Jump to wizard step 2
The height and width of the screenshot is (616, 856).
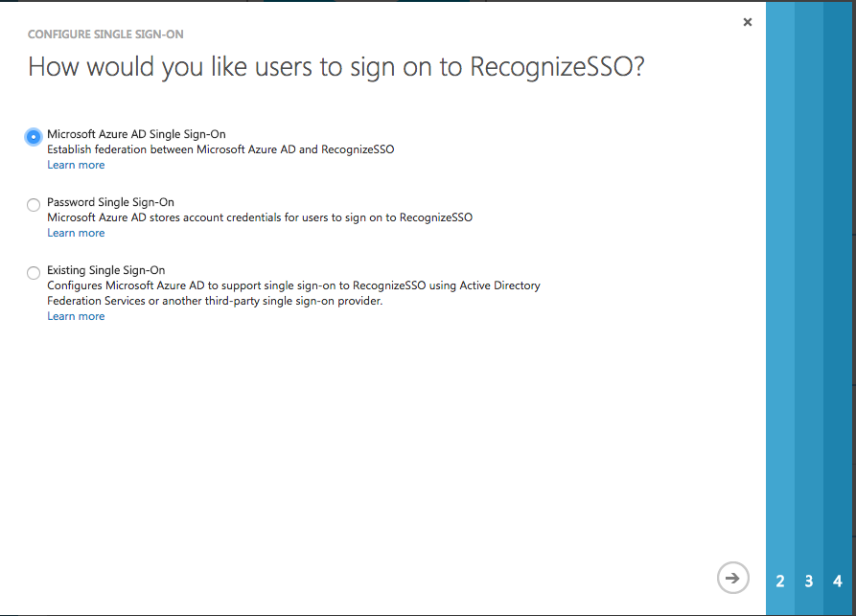click(780, 582)
